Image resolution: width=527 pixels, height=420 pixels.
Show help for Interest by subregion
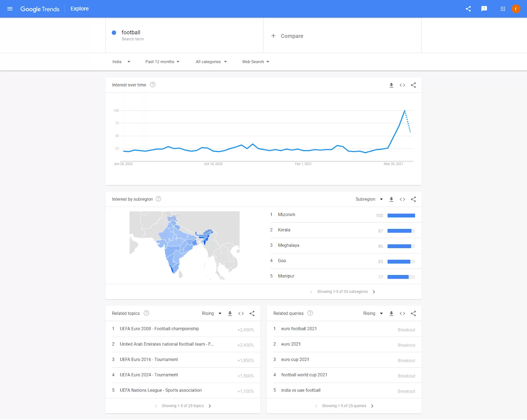[x=158, y=199]
